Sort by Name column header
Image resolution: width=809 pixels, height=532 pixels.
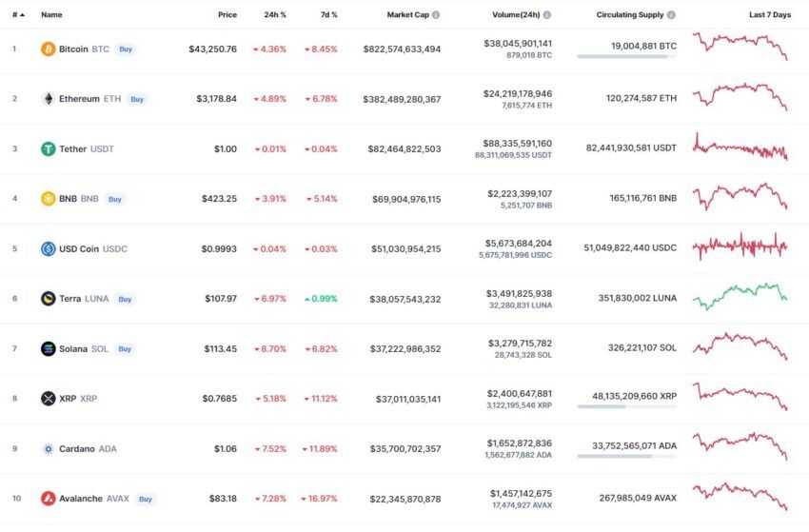(51, 15)
